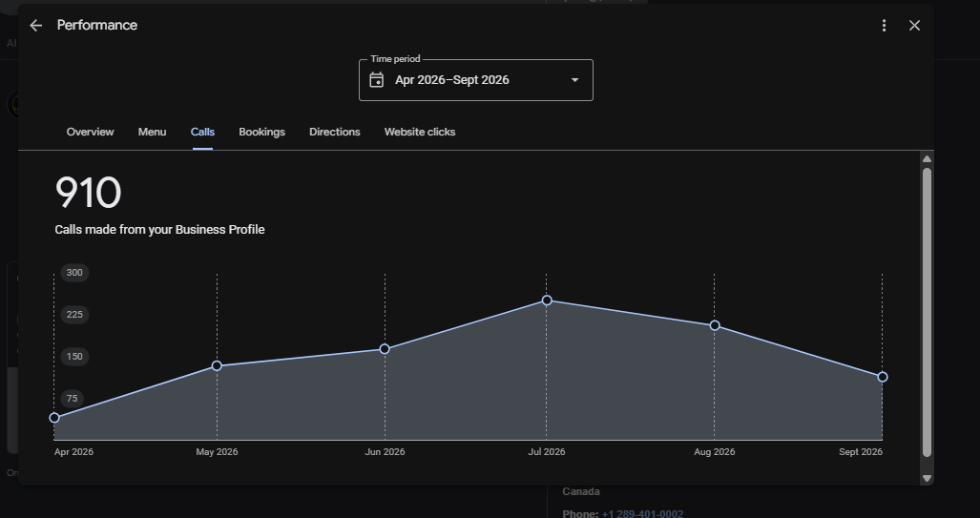Click the Performance dialog title
The width and height of the screenshot is (980, 518).
(97, 26)
